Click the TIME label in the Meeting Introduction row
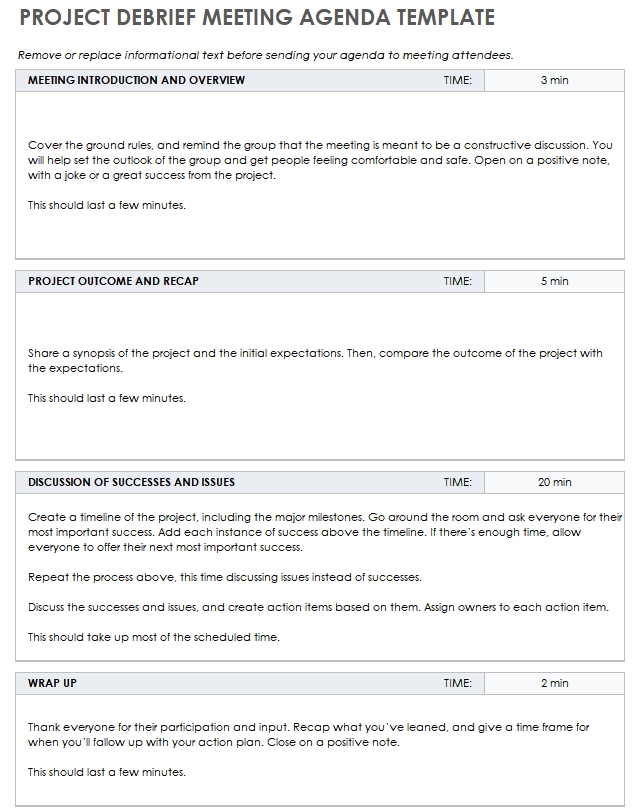This screenshot has height=812, width=633. tap(457, 80)
